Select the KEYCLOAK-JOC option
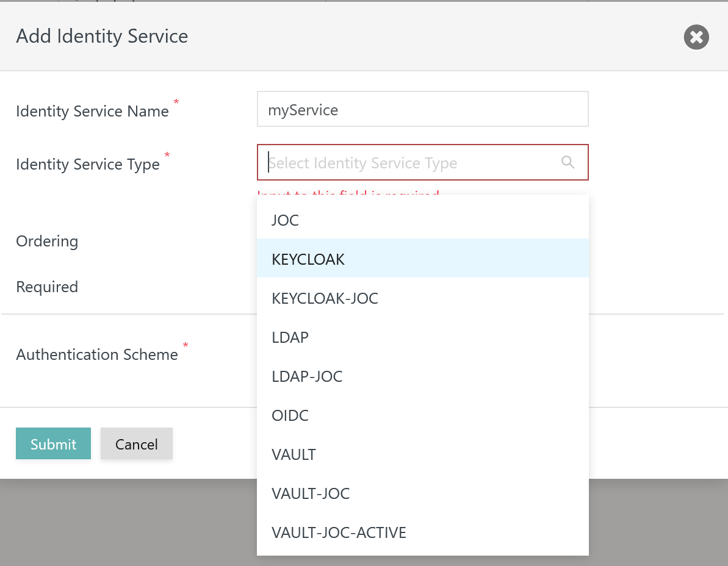728x566 pixels. pos(422,298)
